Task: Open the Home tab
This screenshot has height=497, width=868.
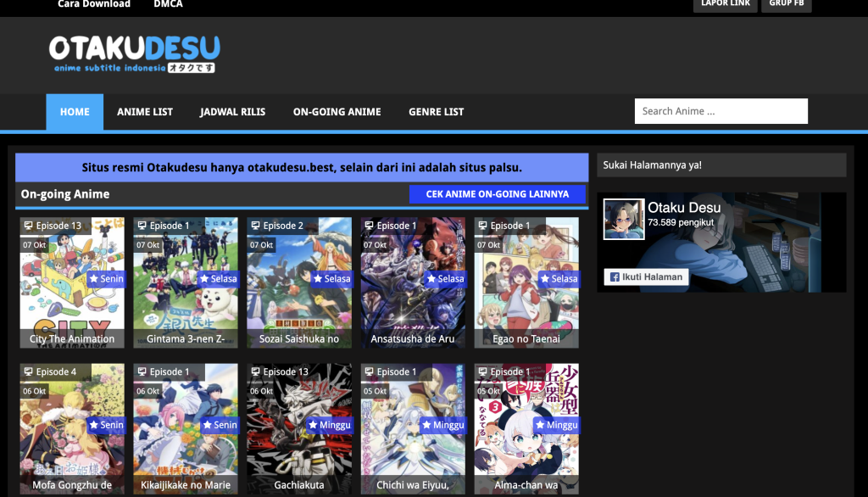Action: point(75,112)
